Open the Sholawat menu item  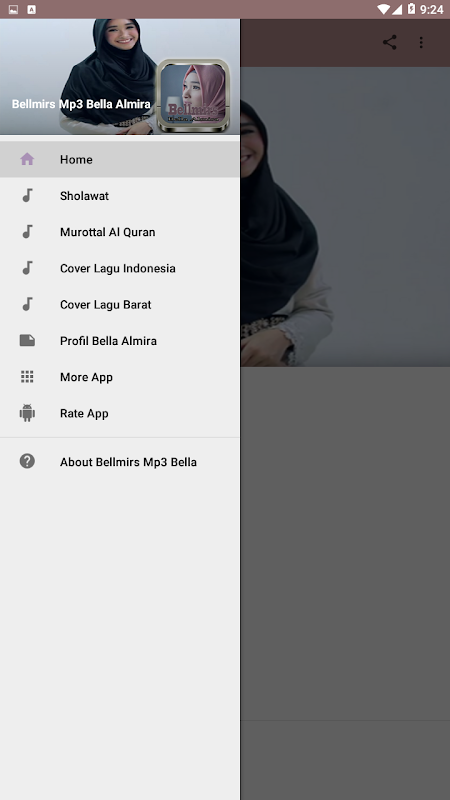[120, 195]
